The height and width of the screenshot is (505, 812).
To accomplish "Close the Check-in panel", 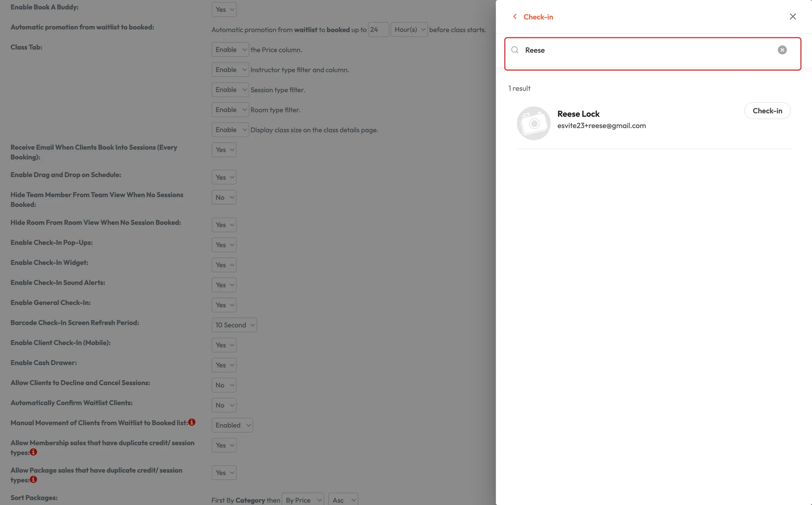I will [x=793, y=17].
